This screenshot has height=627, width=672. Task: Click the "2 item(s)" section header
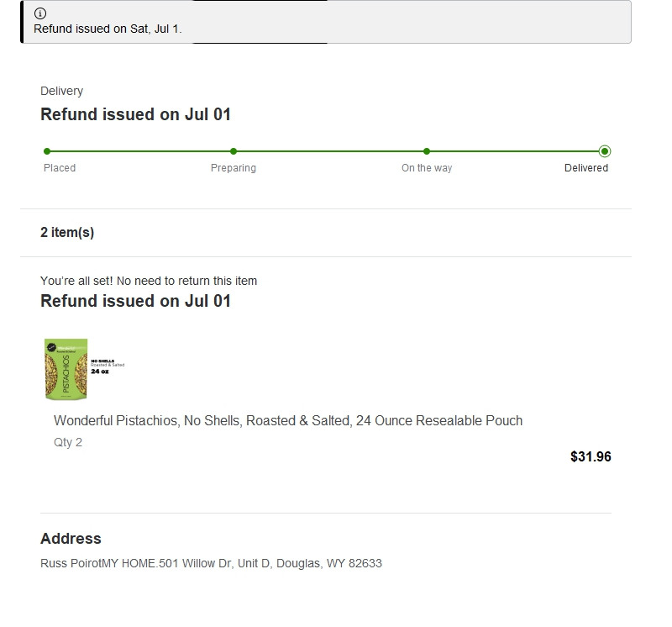coord(67,233)
